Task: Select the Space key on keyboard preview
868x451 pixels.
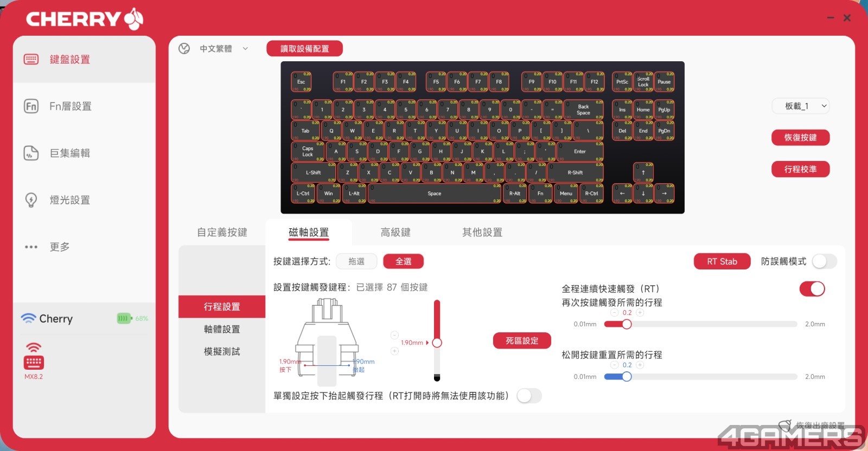Action: point(435,194)
